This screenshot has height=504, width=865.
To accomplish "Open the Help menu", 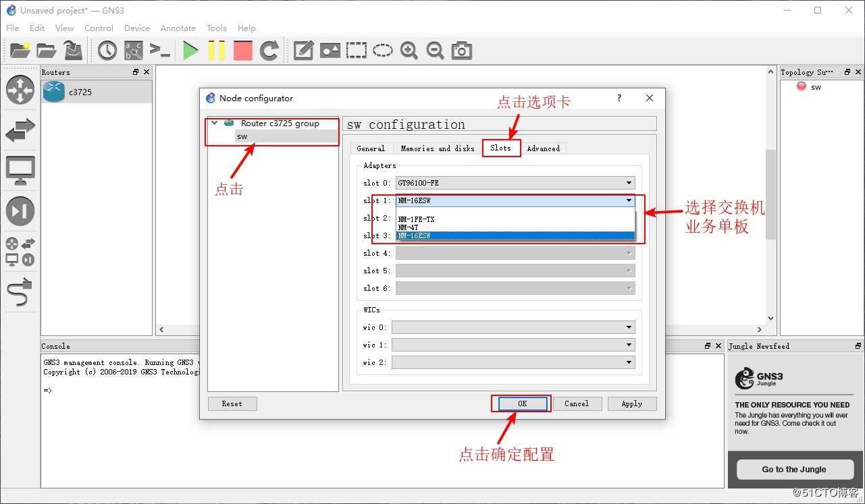I will pos(246,28).
